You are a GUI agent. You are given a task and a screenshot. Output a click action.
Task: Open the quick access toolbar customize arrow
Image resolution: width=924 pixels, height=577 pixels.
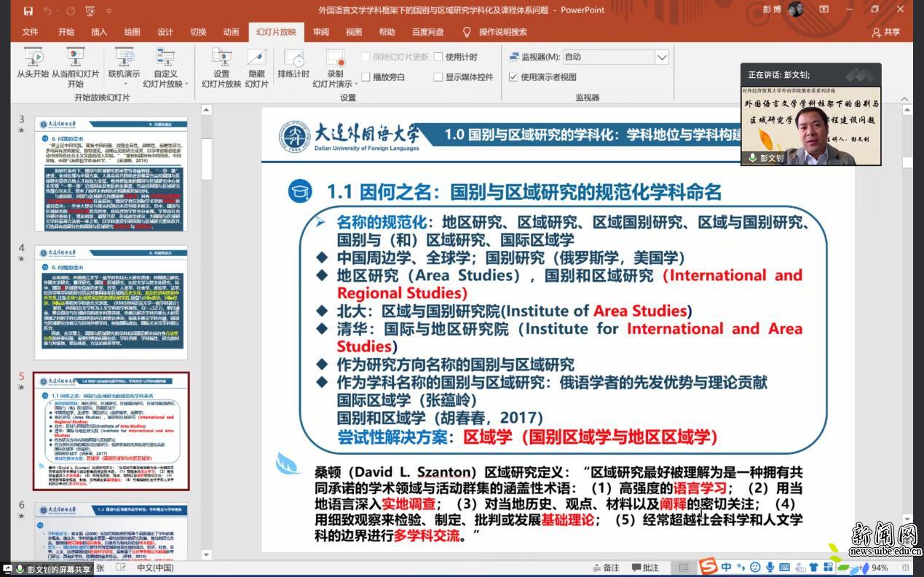coord(108,11)
